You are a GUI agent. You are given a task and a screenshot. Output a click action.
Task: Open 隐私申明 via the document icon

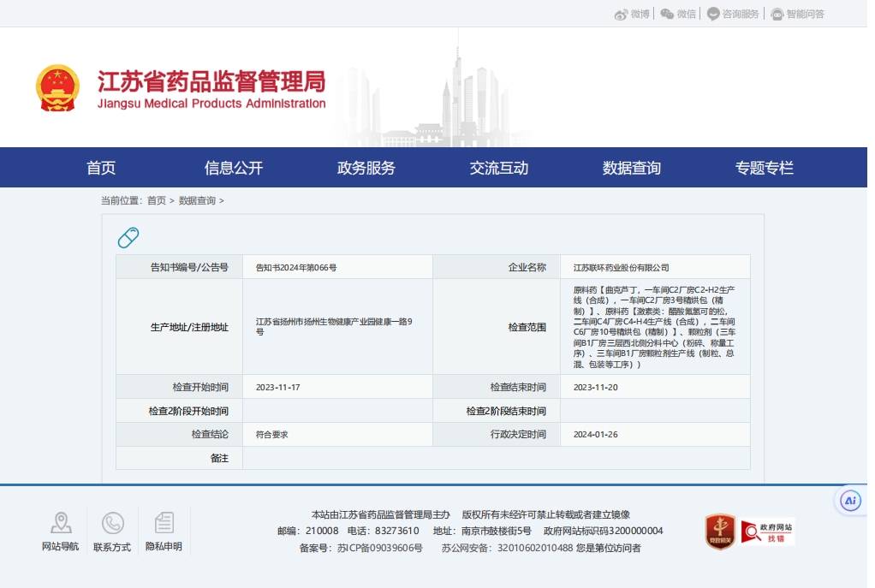(164, 520)
